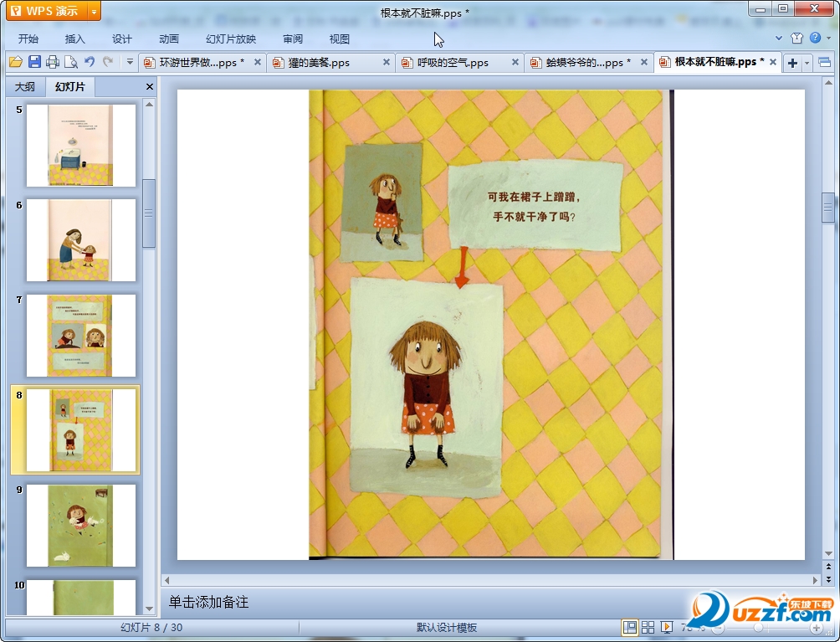Undo the last action
This screenshot has width=840, height=642.
point(90,62)
